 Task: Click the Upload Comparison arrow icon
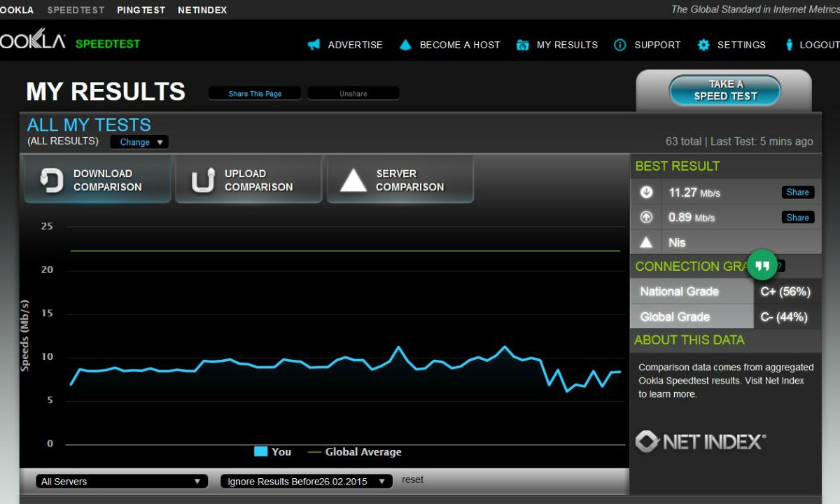[x=203, y=180]
